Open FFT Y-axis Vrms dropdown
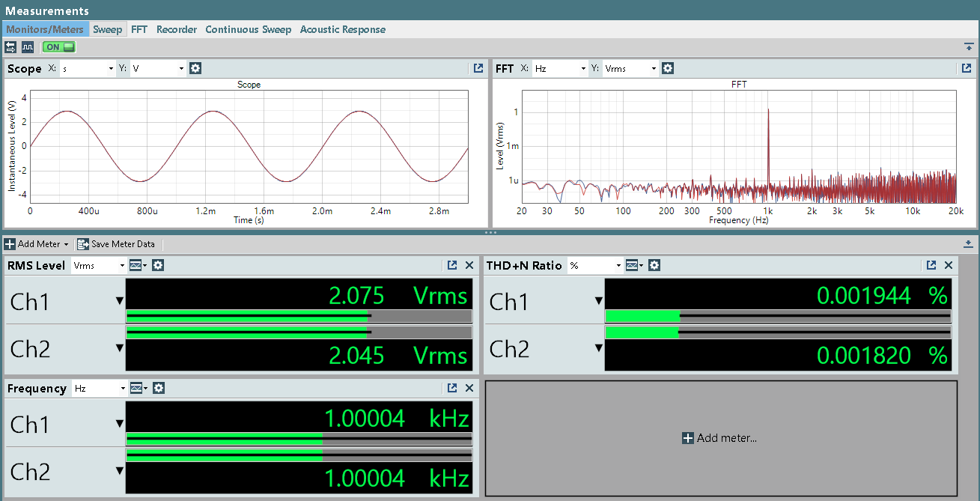Screen dimensions: 980x501 click(x=630, y=68)
